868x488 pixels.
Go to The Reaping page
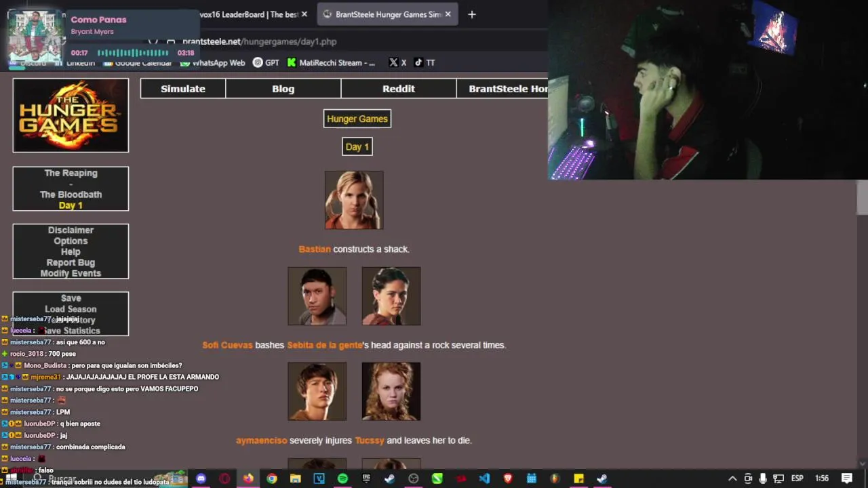71,173
